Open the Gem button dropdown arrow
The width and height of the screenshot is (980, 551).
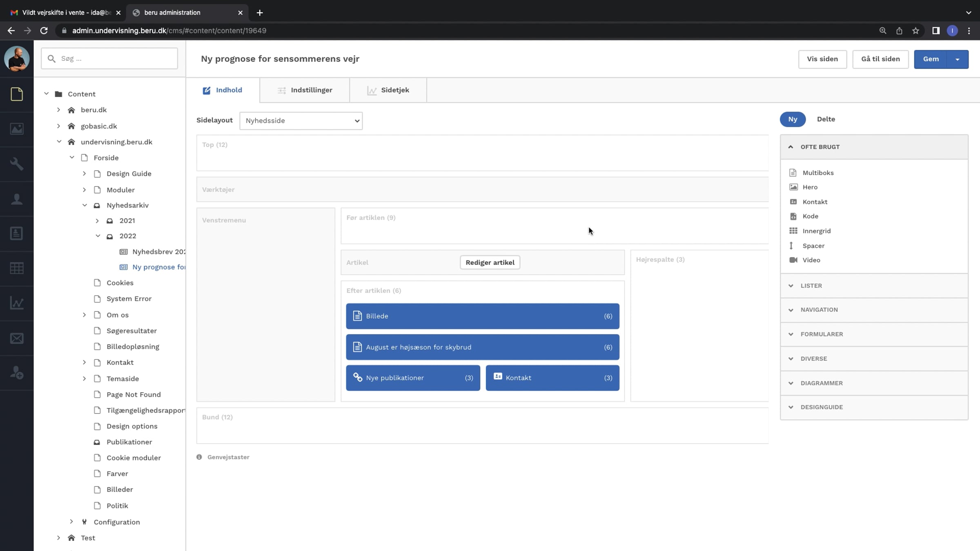pos(958,59)
